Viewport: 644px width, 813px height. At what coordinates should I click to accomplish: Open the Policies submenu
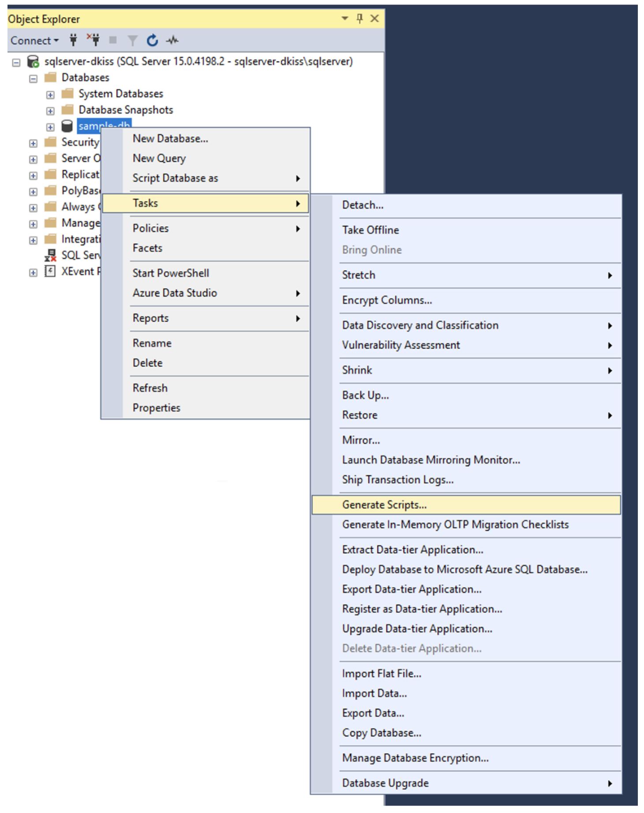(x=206, y=228)
